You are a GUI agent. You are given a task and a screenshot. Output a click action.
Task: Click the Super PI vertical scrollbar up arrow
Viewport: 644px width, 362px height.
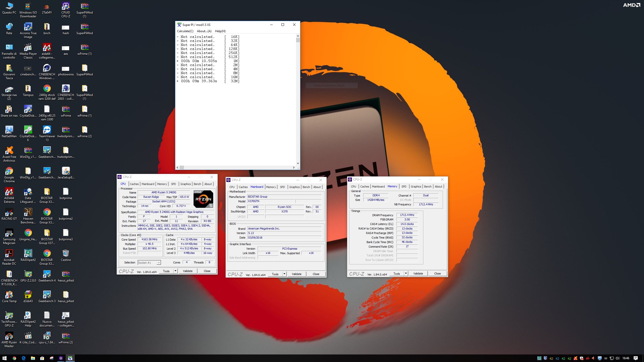pos(298,36)
